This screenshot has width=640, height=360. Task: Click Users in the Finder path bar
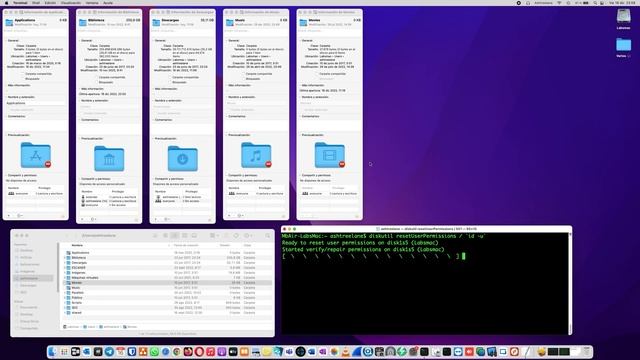[x=89, y=327]
